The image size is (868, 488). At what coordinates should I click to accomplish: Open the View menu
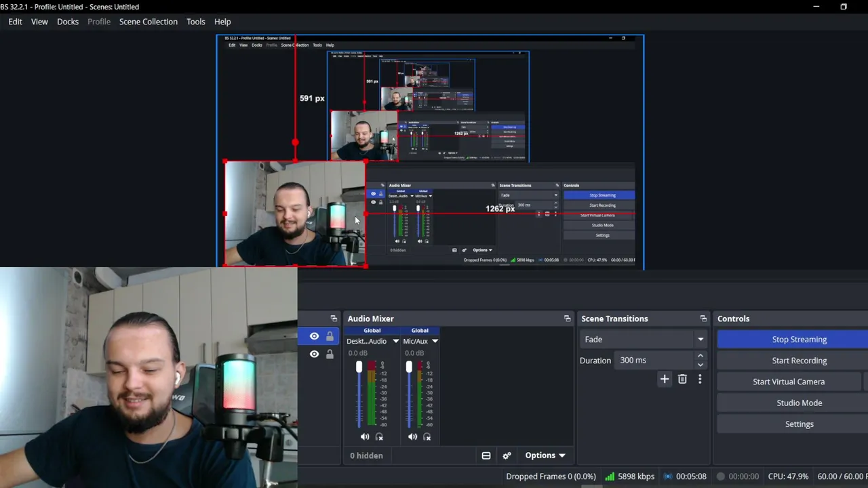pos(39,22)
